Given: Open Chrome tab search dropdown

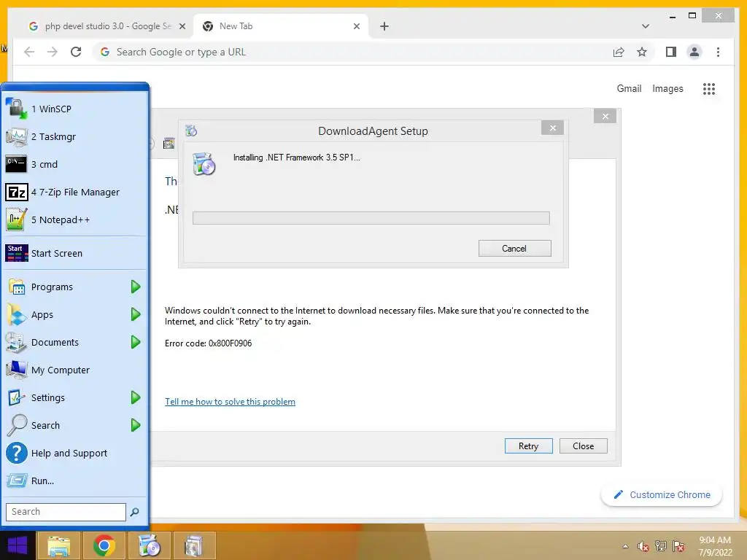Looking at the screenshot, I should [x=646, y=26].
